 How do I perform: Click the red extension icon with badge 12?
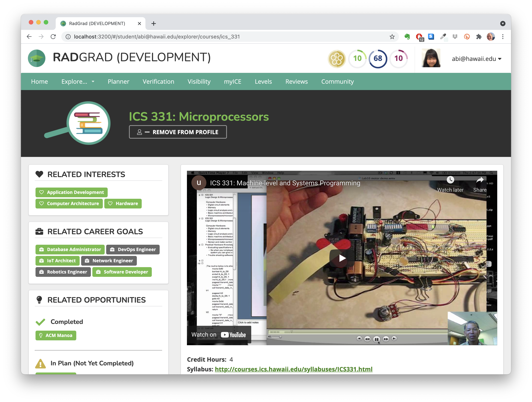419,37
